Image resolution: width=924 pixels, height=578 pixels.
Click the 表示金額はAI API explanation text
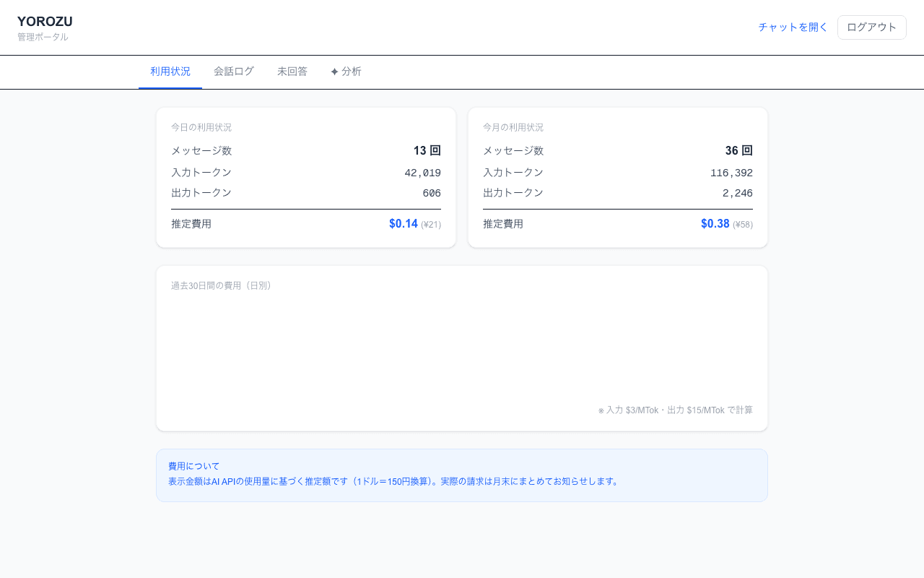coord(395,481)
